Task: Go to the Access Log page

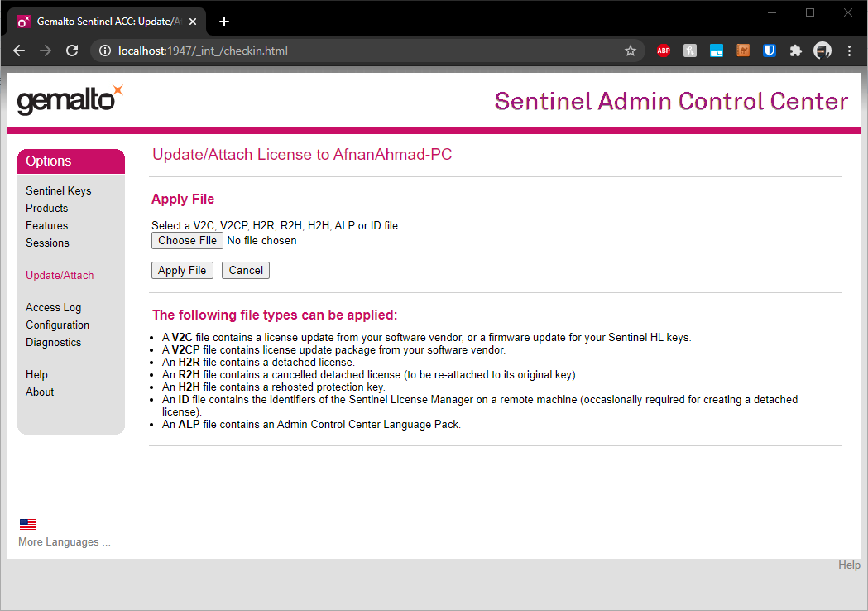Action: click(53, 307)
